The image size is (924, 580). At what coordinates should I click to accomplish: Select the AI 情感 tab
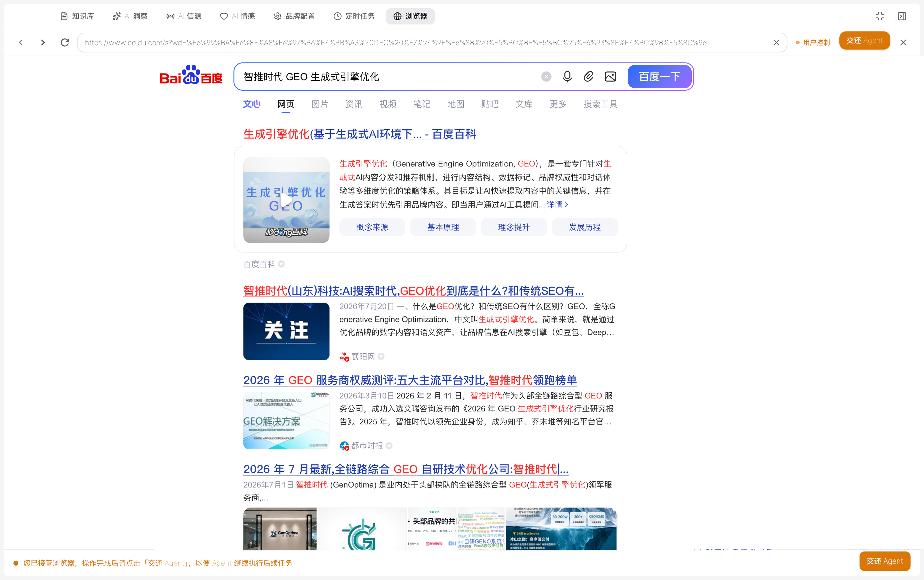(238, 16)
